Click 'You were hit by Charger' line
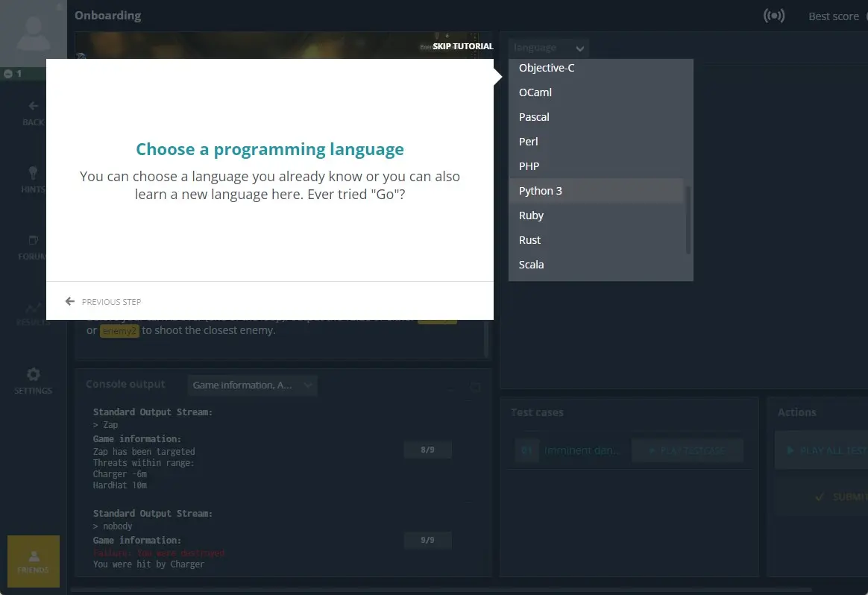 pos(148,564)
